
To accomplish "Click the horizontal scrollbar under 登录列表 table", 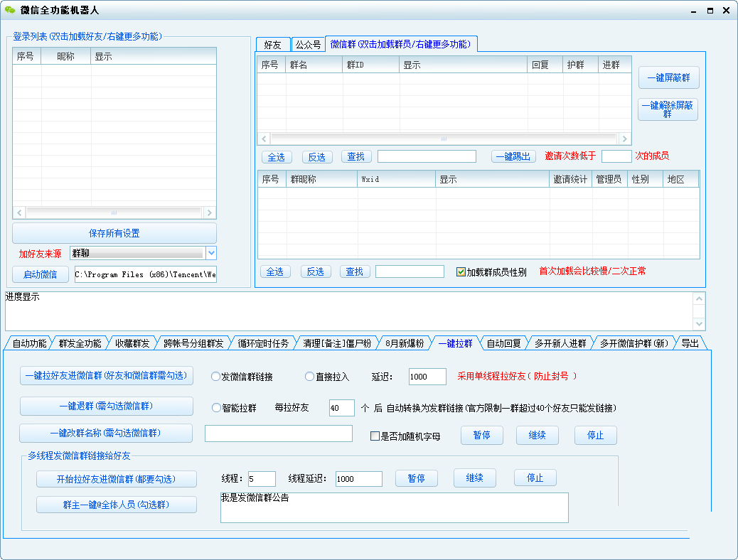I will pyautogui.click(x=114, y=212).
